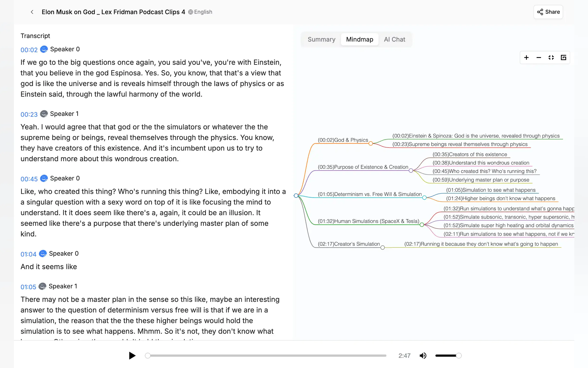Viewport: 588px width, 368px height.
Task: Click Speaker 0 avatar at 00:02
Action: 44,49
